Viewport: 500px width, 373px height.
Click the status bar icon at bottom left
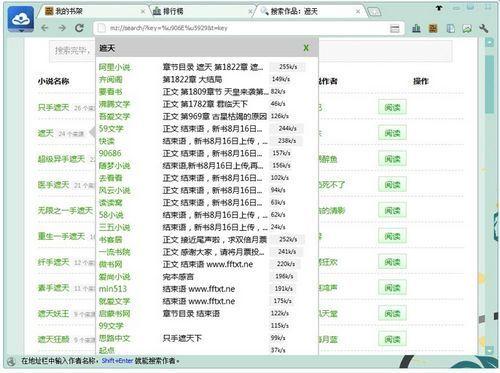pos(11,361)
